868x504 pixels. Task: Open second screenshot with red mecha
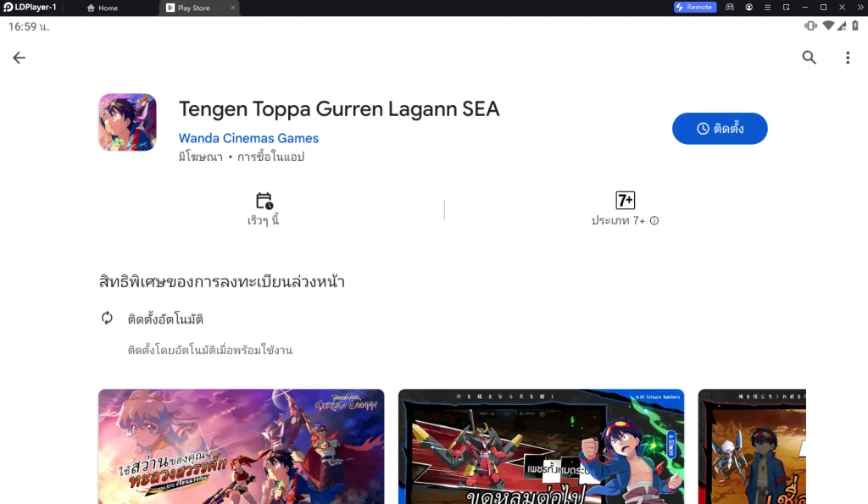[542, 446]
